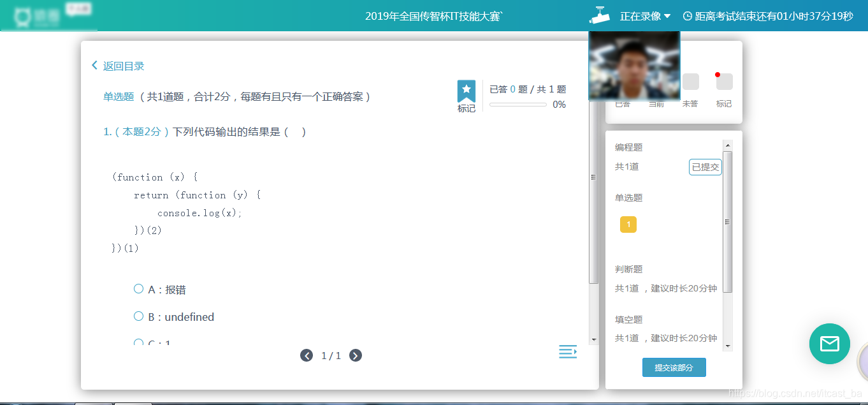Click the 标记 legend icon with red dot
Screen dimensions: 868x405
click(724, 82)
